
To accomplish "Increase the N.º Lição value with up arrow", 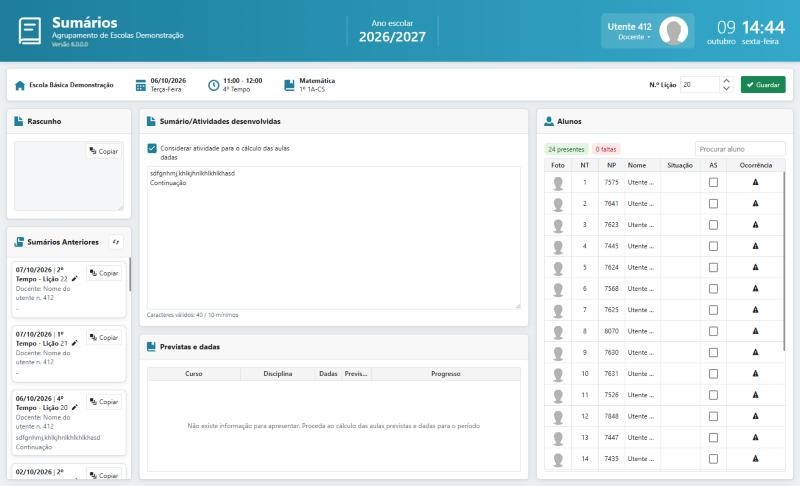I will tap(727, 81).
